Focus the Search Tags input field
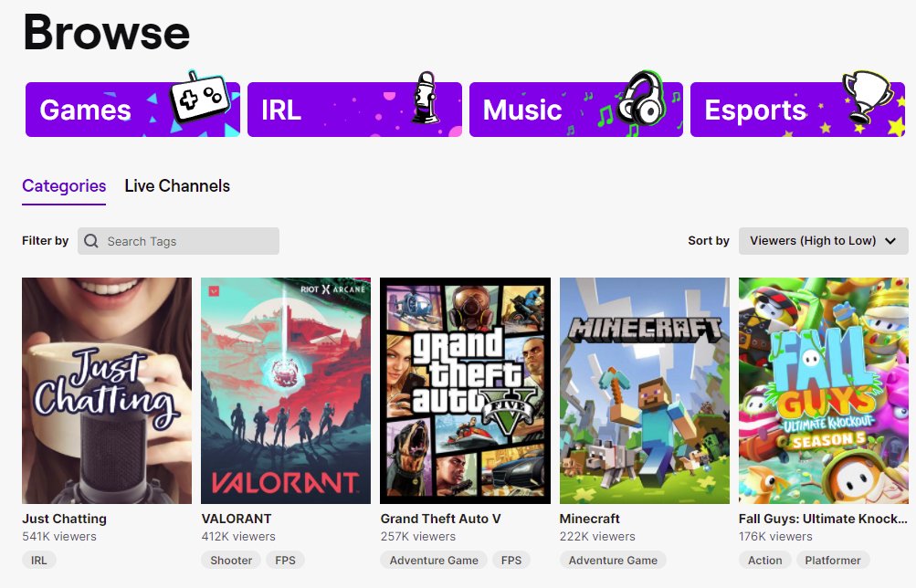 [x=178, y=241]
